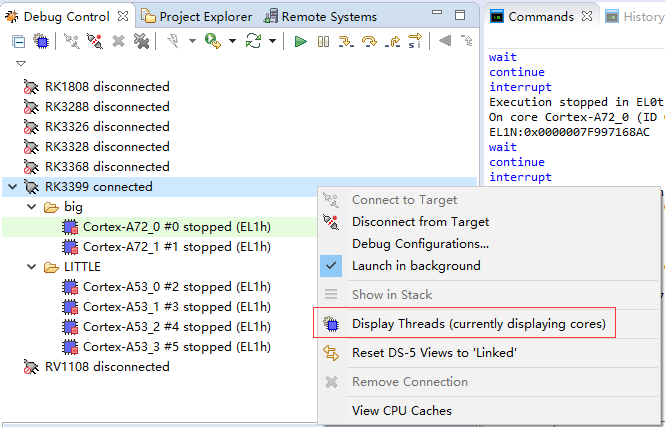Click the greyed Connect to Target toolbar icon
The height and width of the screenshot is (427, 665).
tap(72, 41)
